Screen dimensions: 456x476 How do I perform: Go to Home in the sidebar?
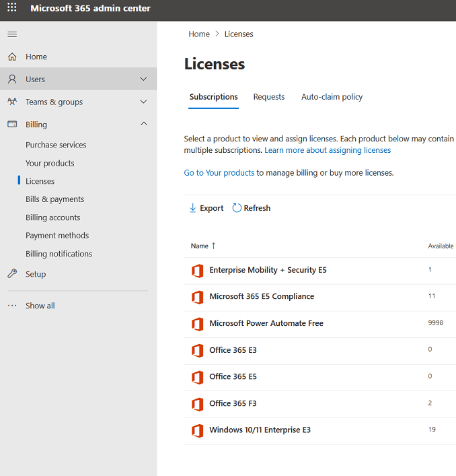36,57
